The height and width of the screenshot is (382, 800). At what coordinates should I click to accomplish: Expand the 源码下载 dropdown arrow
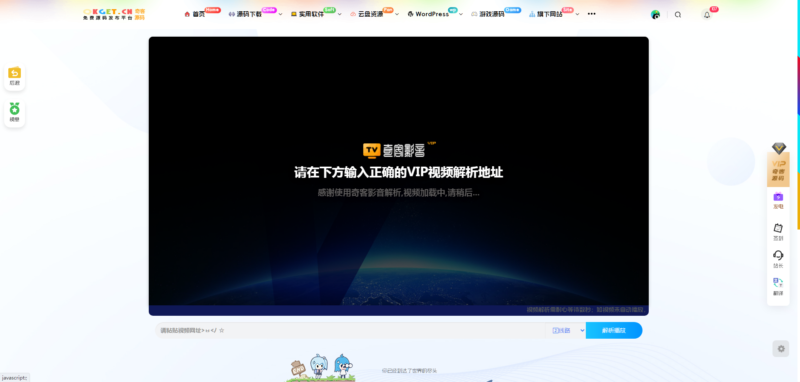[x=281, y=14]
